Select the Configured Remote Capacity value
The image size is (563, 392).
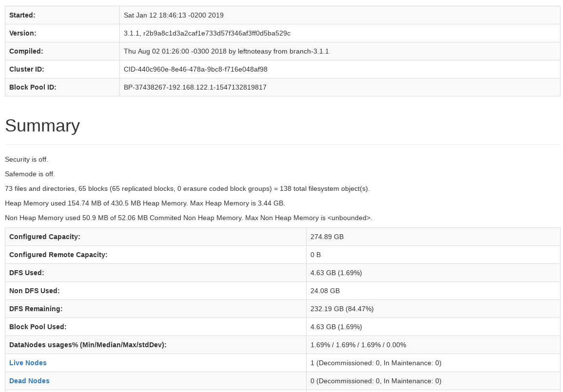pyautogui.click(x=315, y=255)
